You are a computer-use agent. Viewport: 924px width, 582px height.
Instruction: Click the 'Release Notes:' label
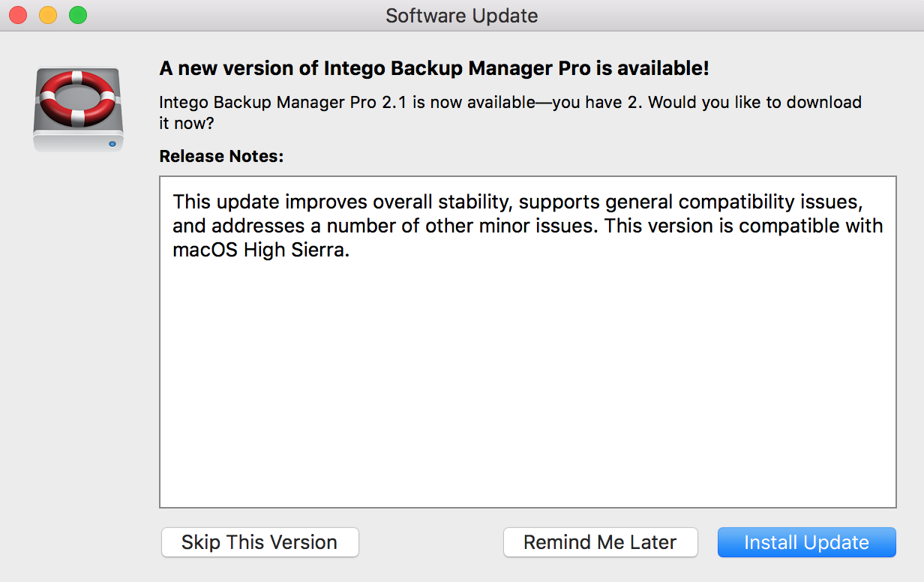click(x=222, y=157)
